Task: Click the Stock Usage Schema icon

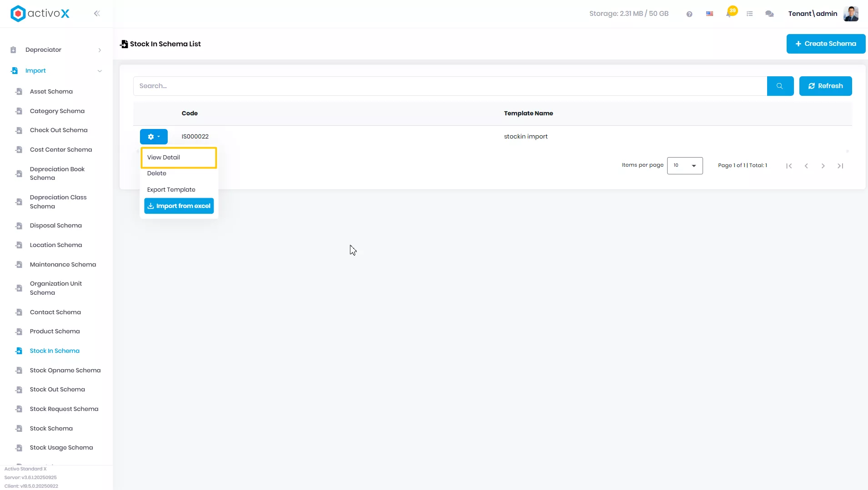Action: pos(19,448)
